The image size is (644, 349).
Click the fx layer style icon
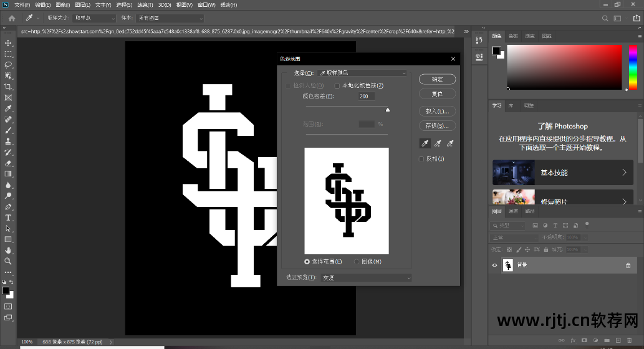[573, 340]
